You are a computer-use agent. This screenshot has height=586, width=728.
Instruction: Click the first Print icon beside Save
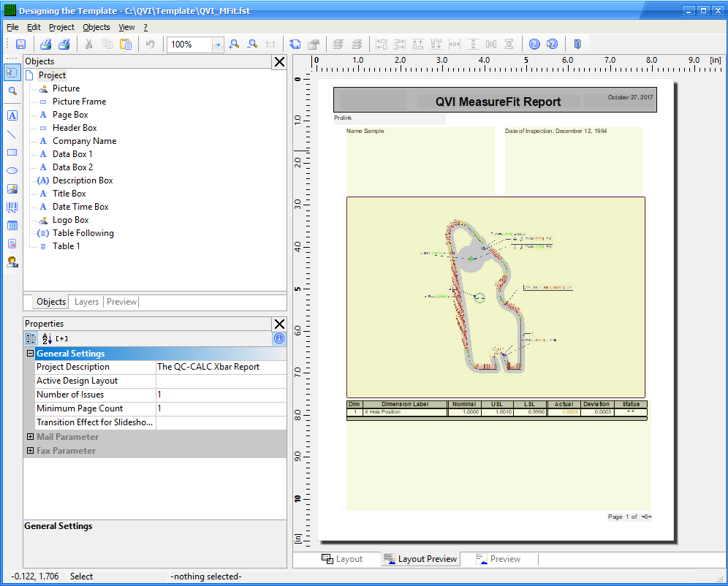45,45
